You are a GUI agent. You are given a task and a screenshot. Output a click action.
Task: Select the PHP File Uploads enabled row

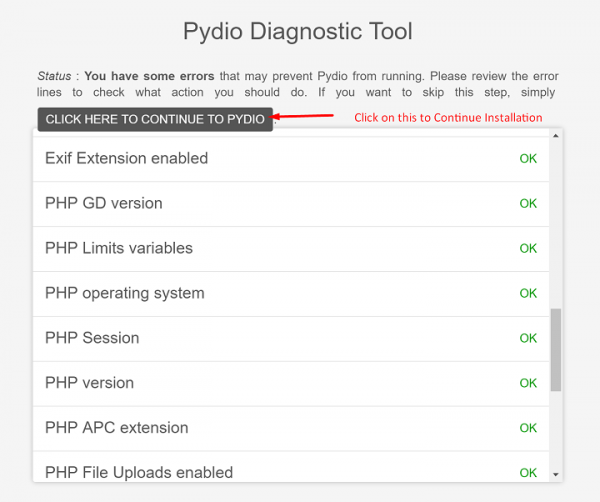tap(139, 472)
